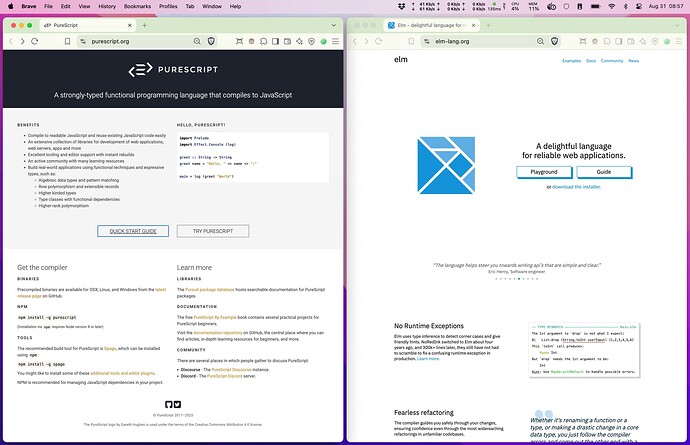Open the battery status icon
The image size is (690, 445).
click(595, 6)
